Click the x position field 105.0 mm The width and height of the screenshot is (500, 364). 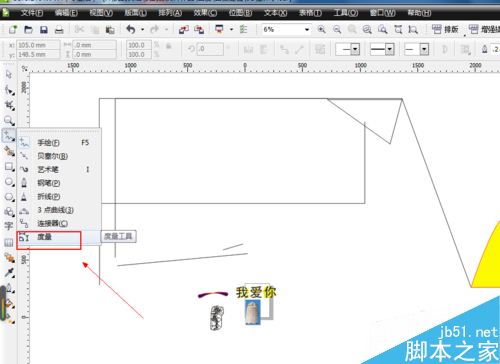point(39,45)
